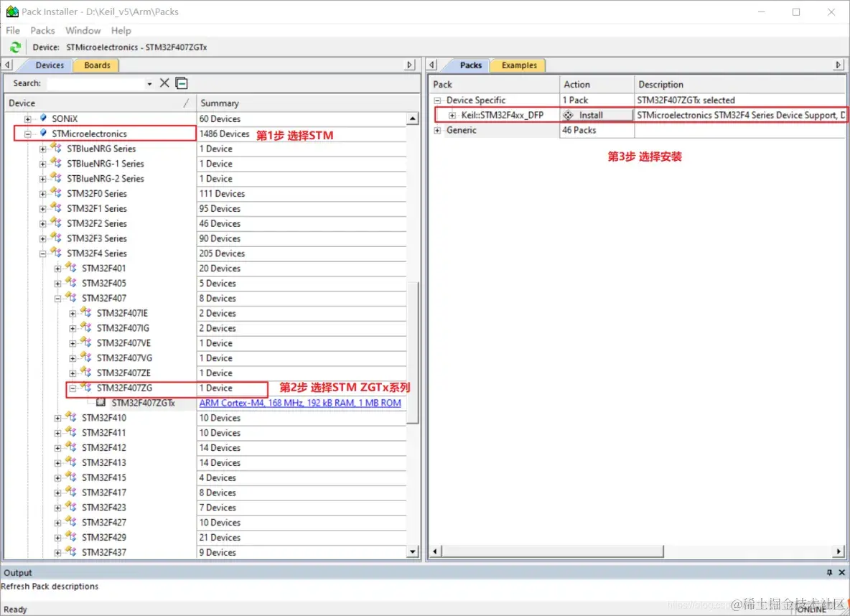Select the STM32F411 tree row
The image size is (850, 616).
coord(103,433)
